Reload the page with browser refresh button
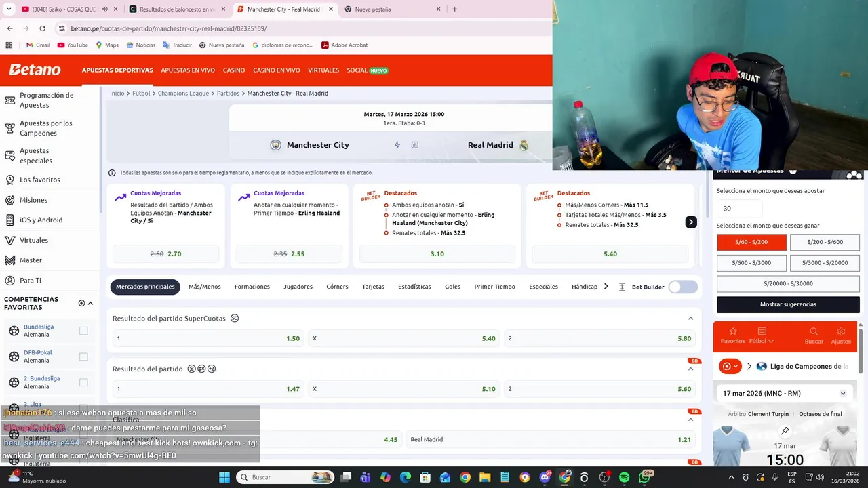Viewport: 868px width, 488px height. pyautogui.click(x=42, y=28)
